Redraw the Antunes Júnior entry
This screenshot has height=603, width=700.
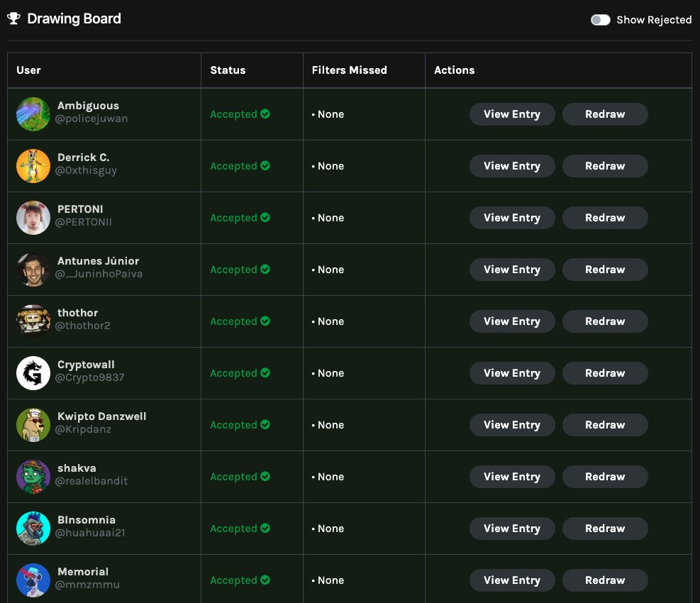pos(605,270)
